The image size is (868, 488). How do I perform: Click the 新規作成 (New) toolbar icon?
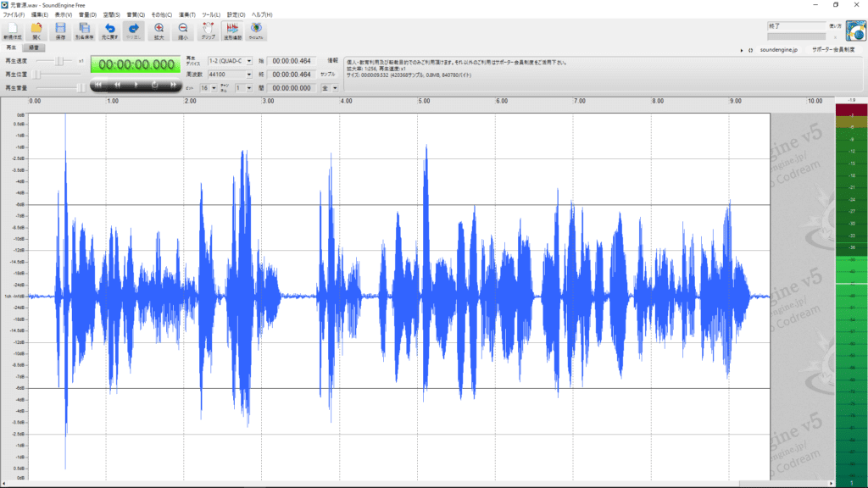tap(12, 30)
